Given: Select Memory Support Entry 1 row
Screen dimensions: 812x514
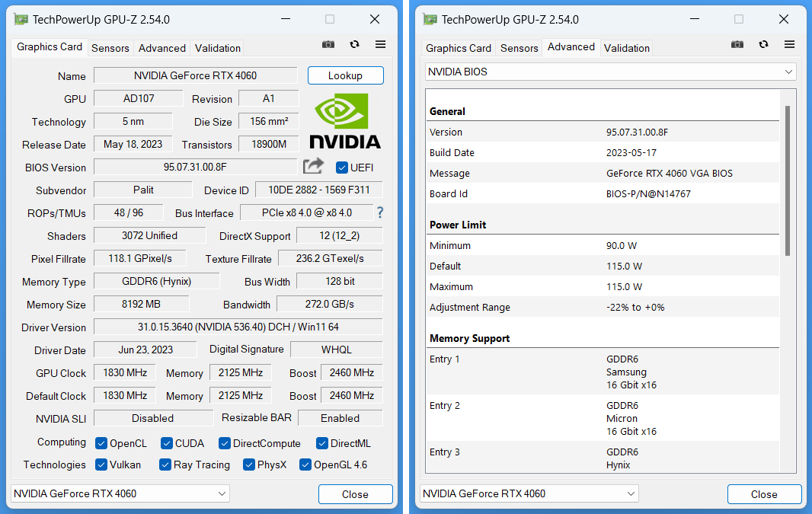Looking at the screenshot, I should click(603, 372).
